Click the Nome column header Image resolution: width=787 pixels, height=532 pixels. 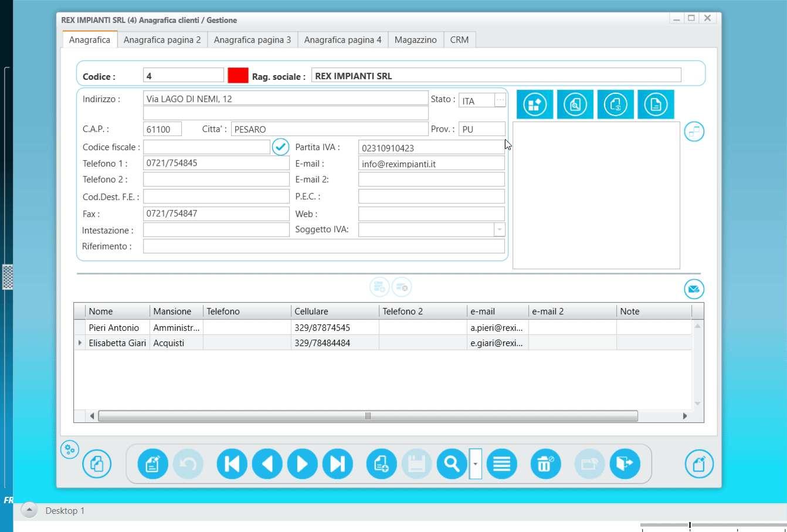(118, 311)
